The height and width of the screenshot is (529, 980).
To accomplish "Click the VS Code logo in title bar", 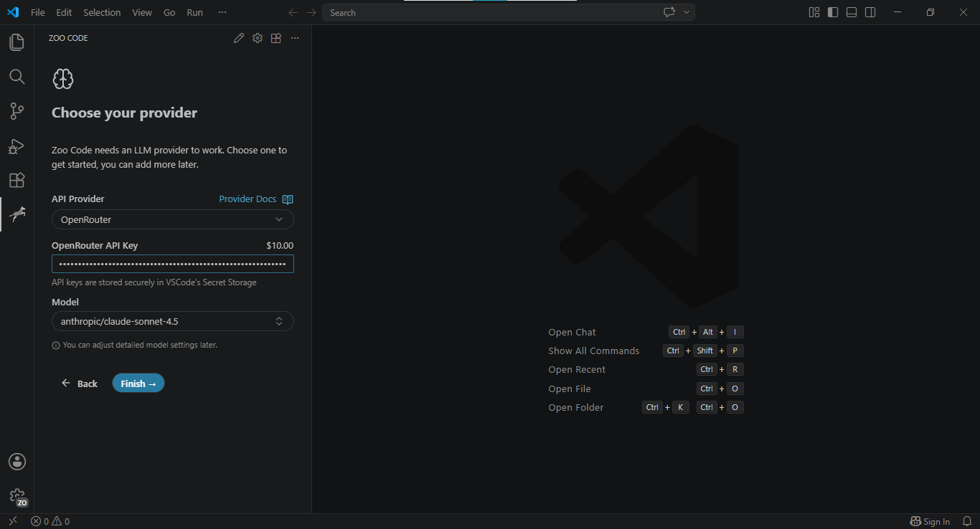I will pyautogui.click(x=13, y=12).
